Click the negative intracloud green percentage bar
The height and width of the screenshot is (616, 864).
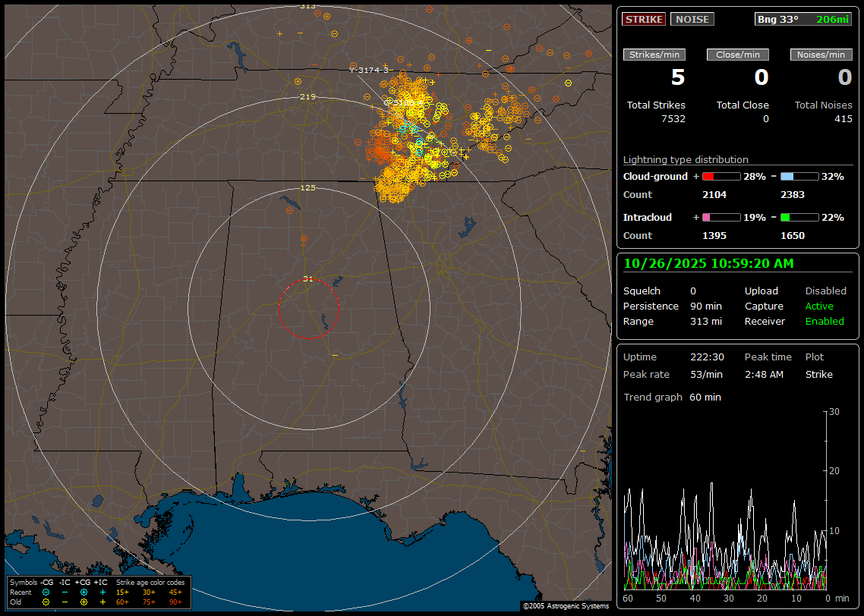tap(799, 217)
